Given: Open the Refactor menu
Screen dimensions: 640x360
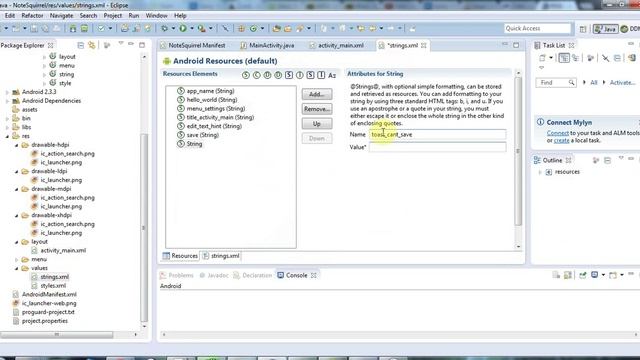Looking at the screenshot, I should [32, 16].
